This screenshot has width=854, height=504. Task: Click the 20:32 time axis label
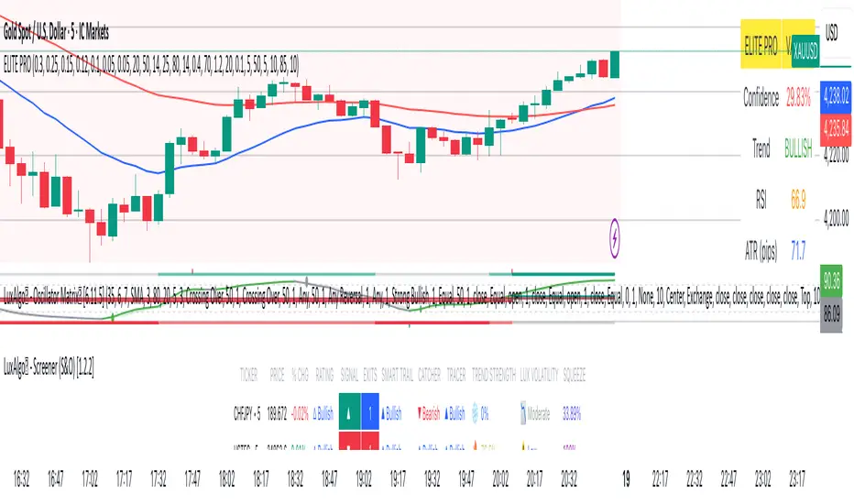pyautogui.click(x=569, y=479)
